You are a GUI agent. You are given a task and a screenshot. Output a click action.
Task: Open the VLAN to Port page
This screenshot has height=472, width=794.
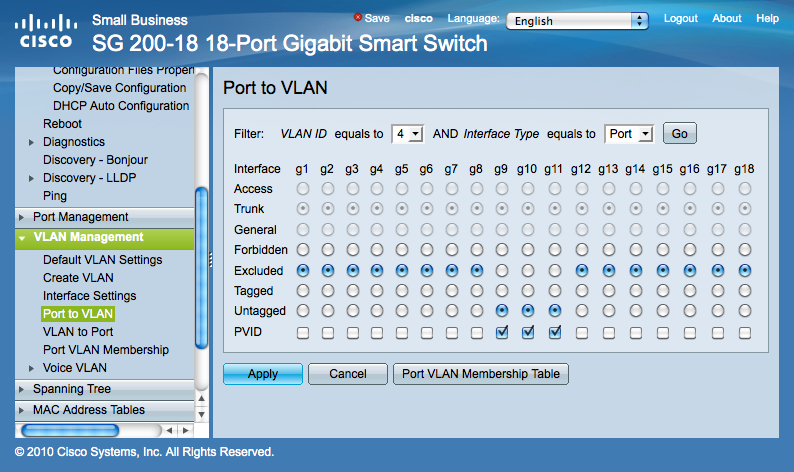click(x=78, y=332)
